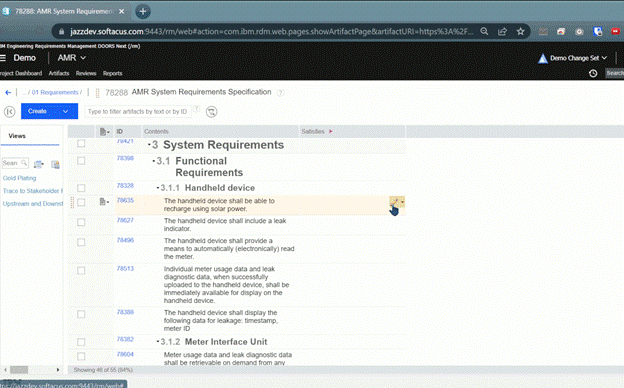Click the ID column header
This screenshot has width=624, height=388.
pyautogui.click(x=119, y=131)
